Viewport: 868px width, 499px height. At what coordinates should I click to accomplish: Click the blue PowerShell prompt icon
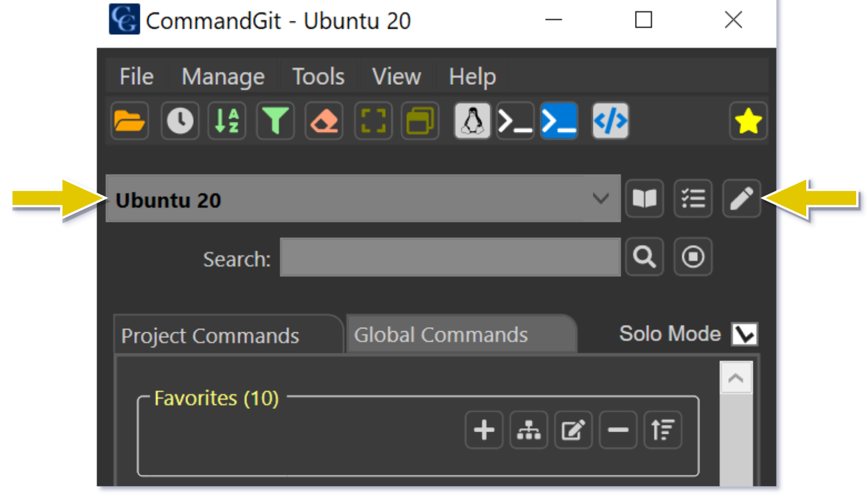coord(559,121)
